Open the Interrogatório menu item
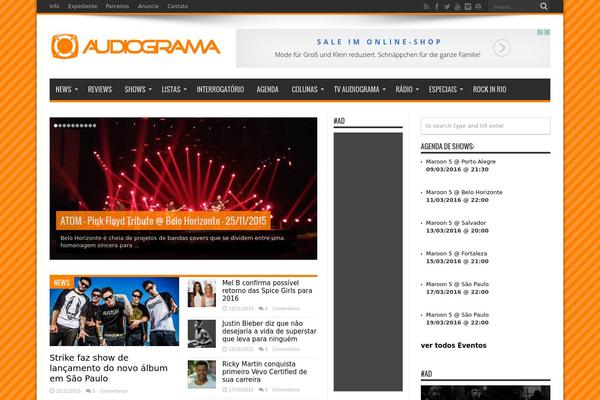Screen dimensions: 600x400 point(220,89)
